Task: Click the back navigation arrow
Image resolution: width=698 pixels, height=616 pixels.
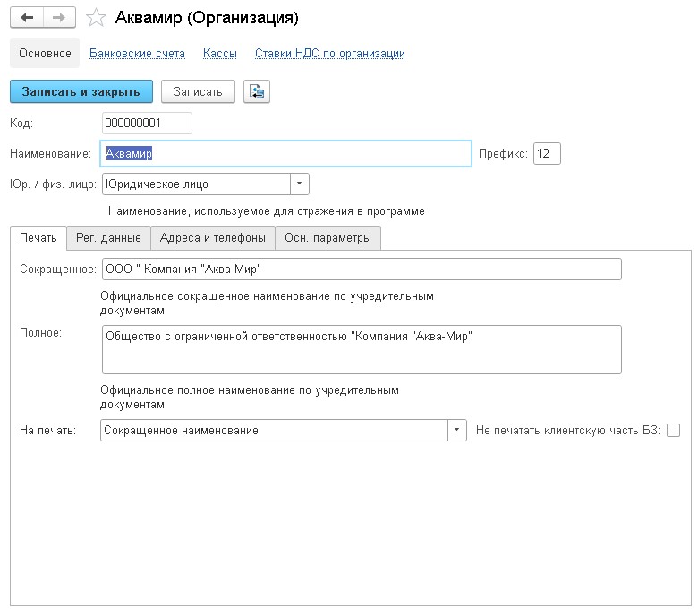Action: (26, 18)
